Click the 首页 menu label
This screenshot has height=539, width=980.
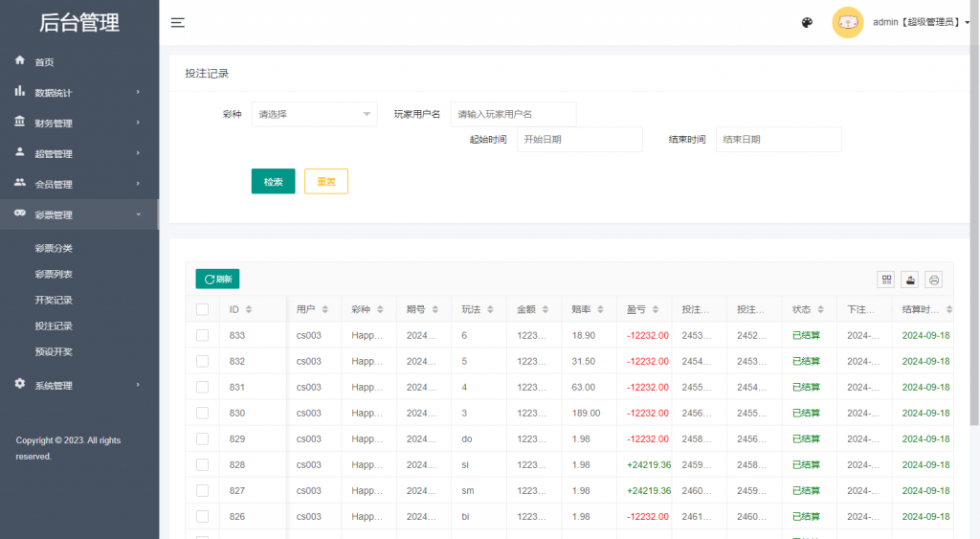coord(44,62)
